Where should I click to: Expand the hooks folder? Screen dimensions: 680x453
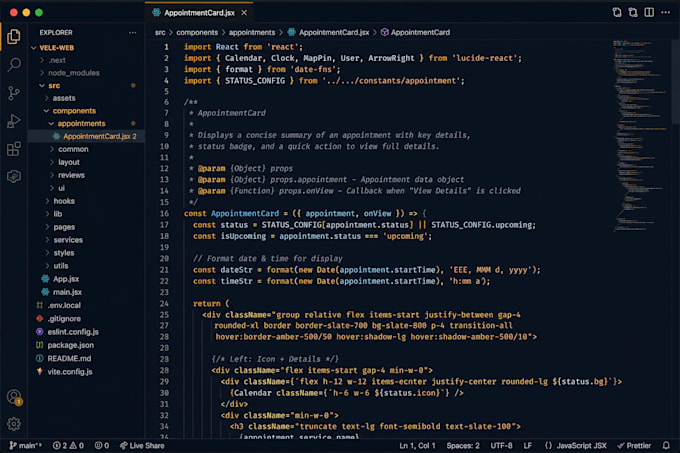[x=87, y=201]
